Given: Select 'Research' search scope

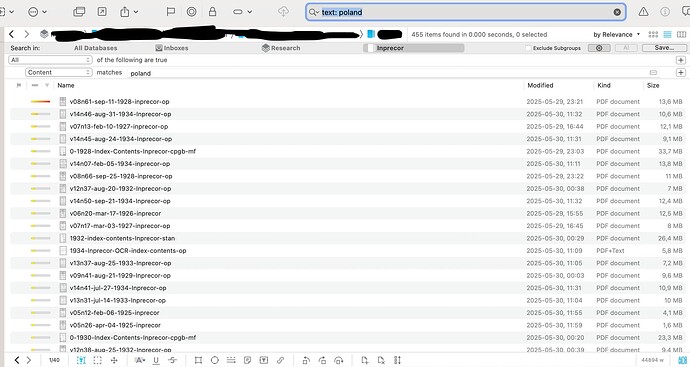Looking at the screenshot, I should 281,48.
